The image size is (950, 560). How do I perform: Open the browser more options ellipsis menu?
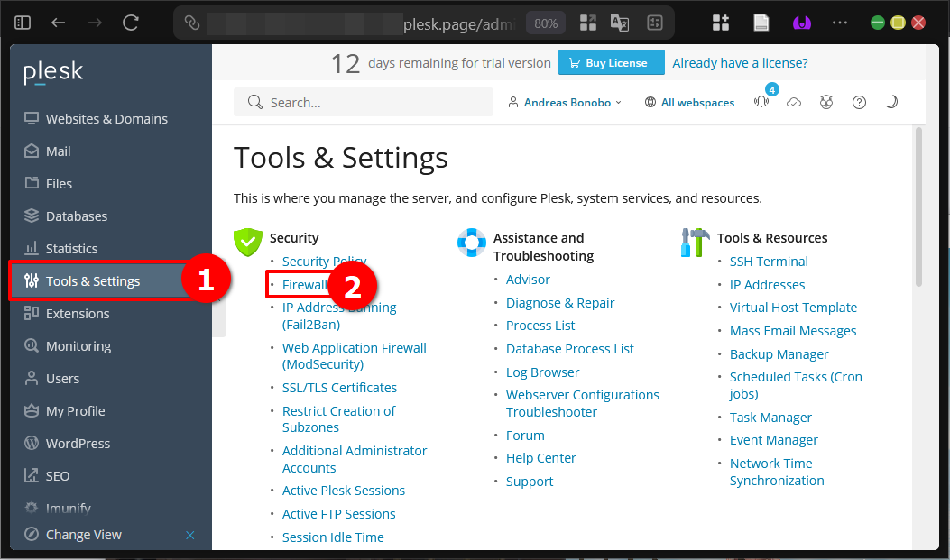point(840,22)
